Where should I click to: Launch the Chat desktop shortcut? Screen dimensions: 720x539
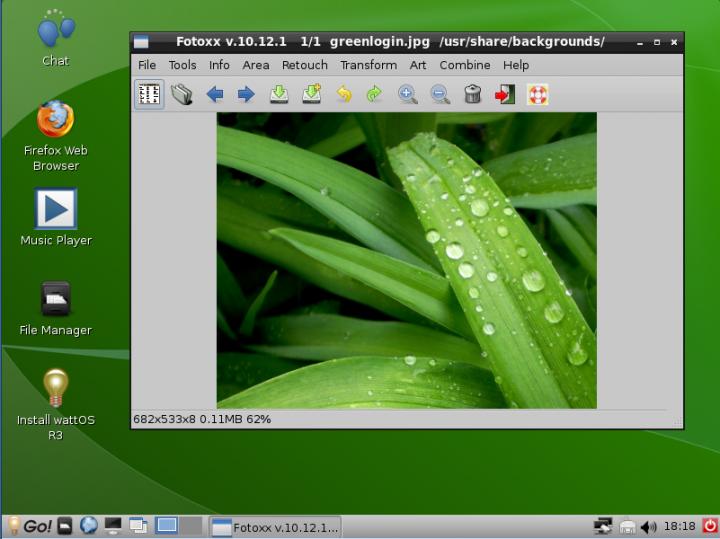56,38
